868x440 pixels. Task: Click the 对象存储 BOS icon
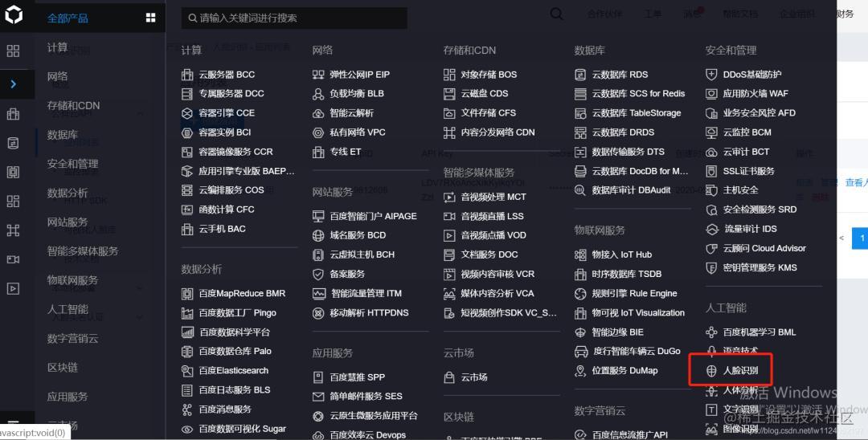449,75
